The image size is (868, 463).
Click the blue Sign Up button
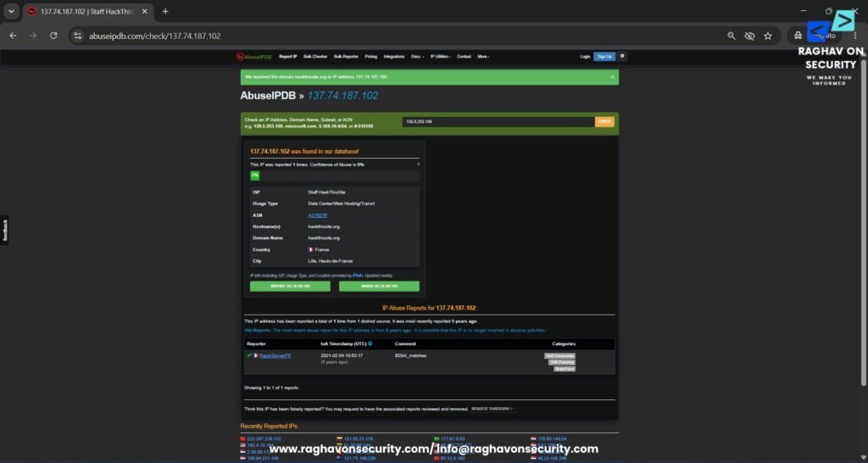coord(604,57)
